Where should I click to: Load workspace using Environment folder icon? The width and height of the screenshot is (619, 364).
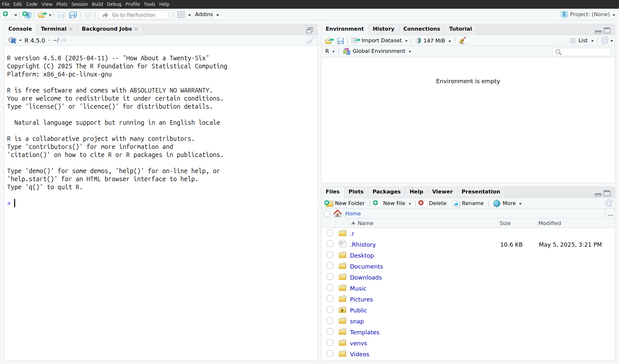[329, 41]
